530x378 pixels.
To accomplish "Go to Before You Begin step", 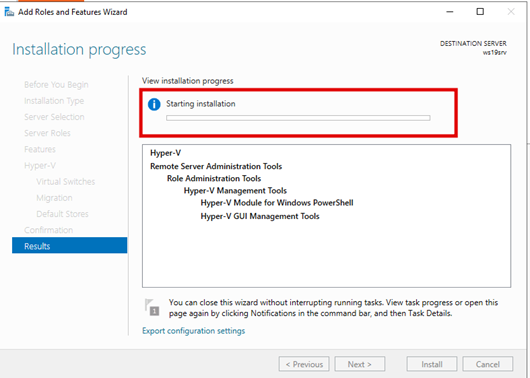I will (56, 85).
